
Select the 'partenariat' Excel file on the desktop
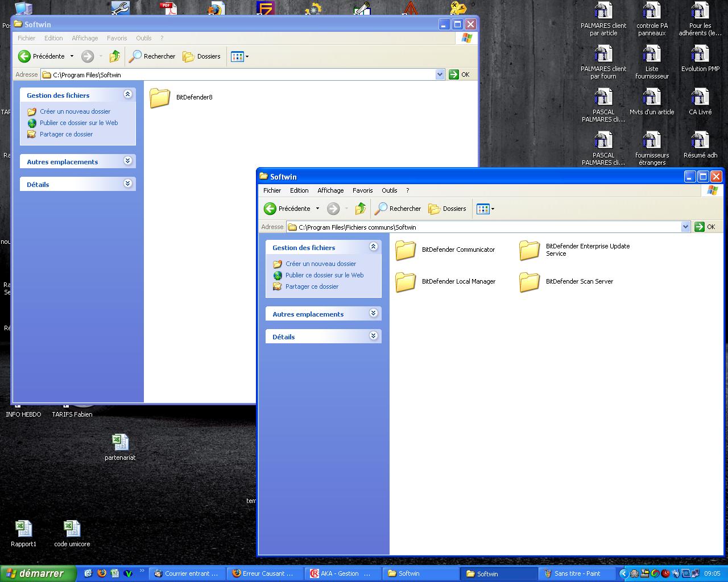(120, 447)
